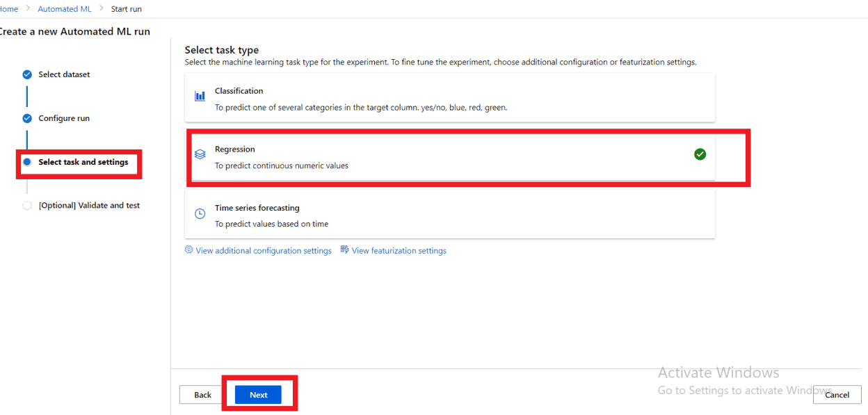Image resolution: width=868 pixels, height=415 pixels.
Task: Select the Classification task type
Action: click(450, 98)
